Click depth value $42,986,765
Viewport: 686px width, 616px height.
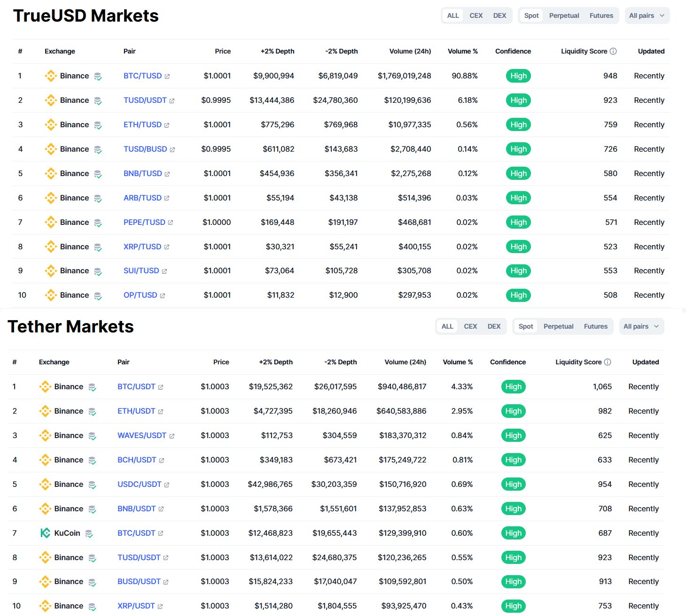click(270, 485)
